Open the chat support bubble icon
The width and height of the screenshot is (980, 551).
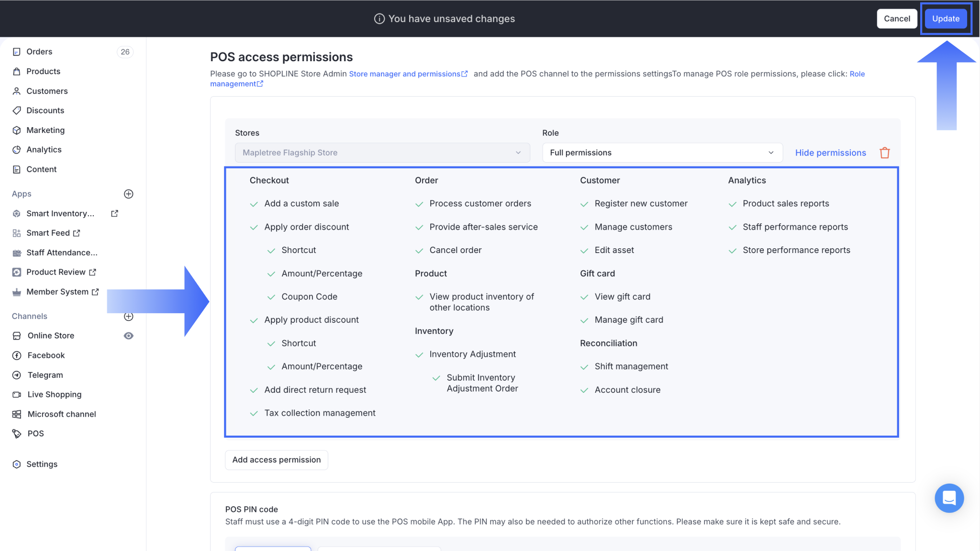[x=949, y=498]
